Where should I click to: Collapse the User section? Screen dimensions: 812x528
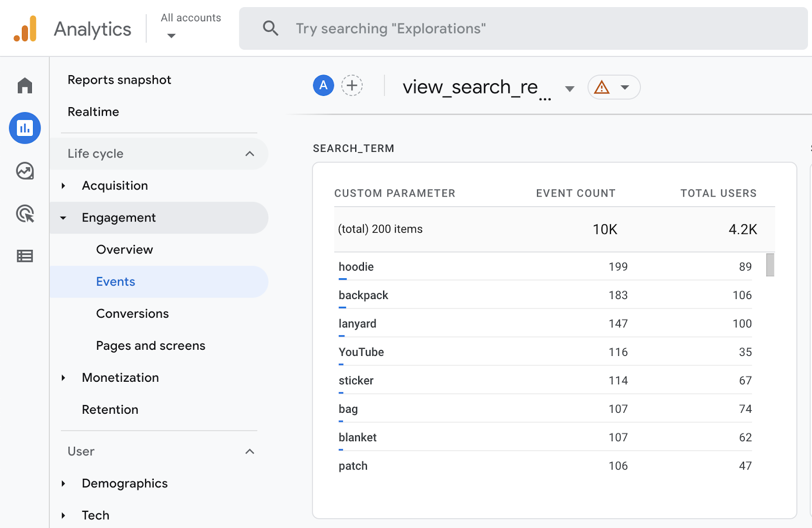pos(249,451)
